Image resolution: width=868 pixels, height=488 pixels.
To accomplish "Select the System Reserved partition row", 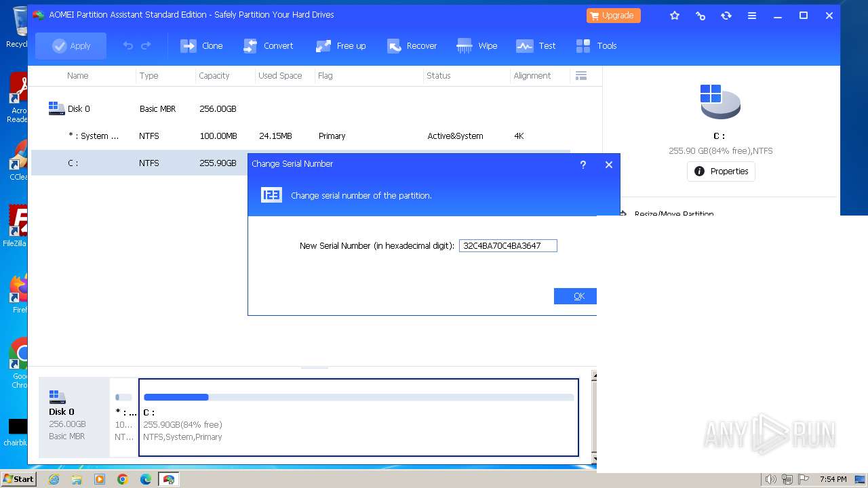I will (x=300, y=136).
